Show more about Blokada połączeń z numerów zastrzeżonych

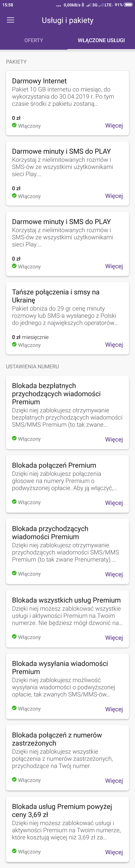tap(114, 780)
